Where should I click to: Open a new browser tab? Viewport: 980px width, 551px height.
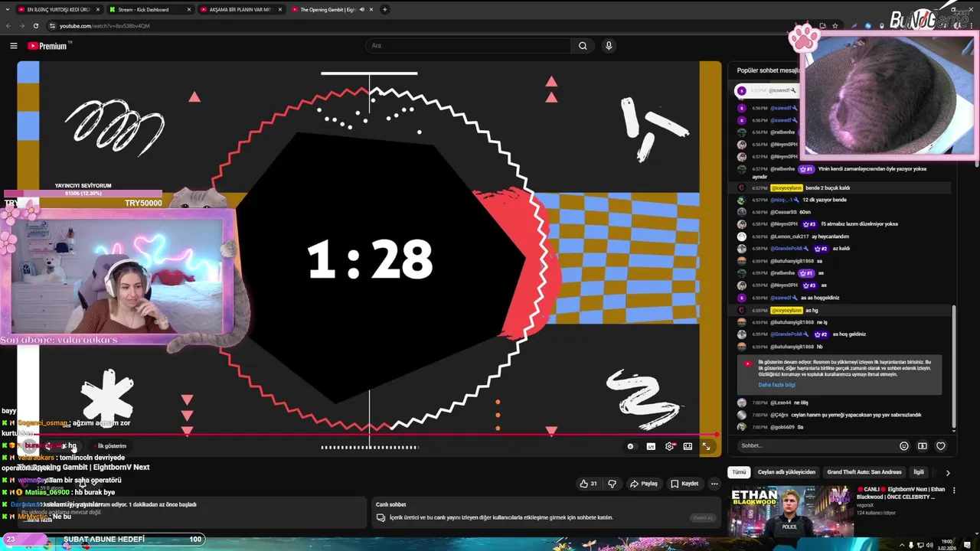click(384, 10)
